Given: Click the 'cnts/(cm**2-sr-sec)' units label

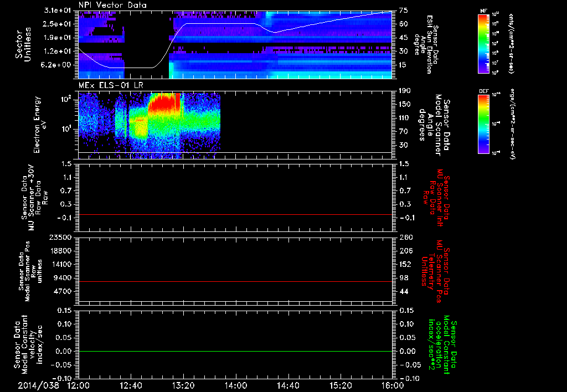Looking at the screenshot, I should 511,43.
